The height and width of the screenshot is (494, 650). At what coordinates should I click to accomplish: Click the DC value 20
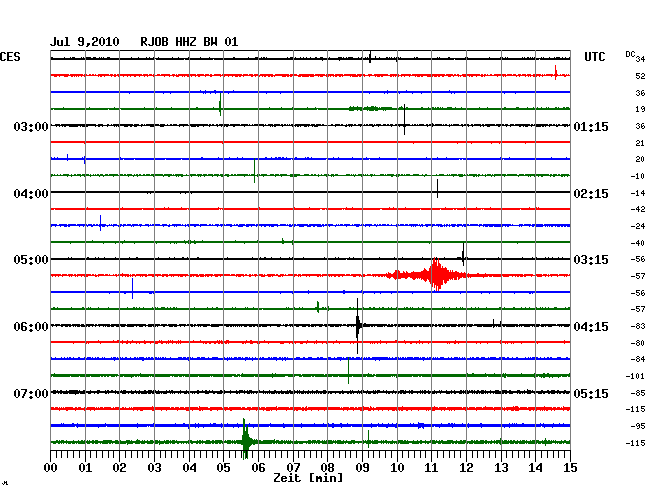point(640,160)
